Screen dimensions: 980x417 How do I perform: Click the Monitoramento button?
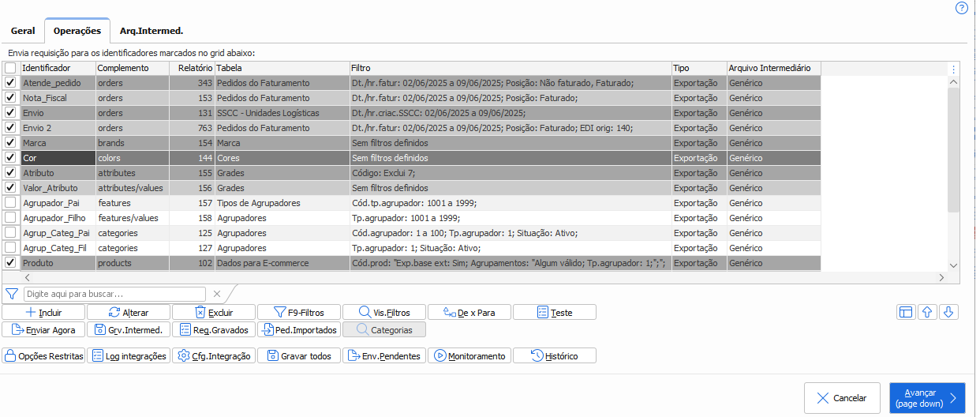(x=469, y=356)
